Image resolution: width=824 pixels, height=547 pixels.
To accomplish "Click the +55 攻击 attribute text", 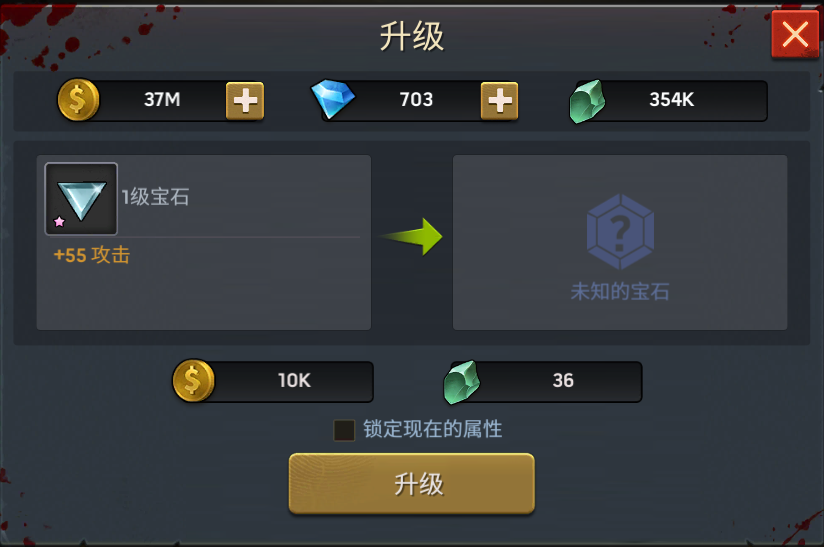I will 92,255.
